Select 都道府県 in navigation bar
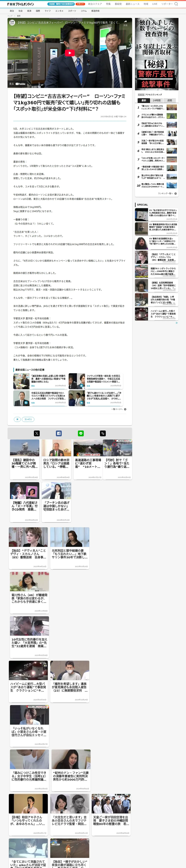This screenshot has width=186, height=868. pyautogui.click(x=95, y=11)
